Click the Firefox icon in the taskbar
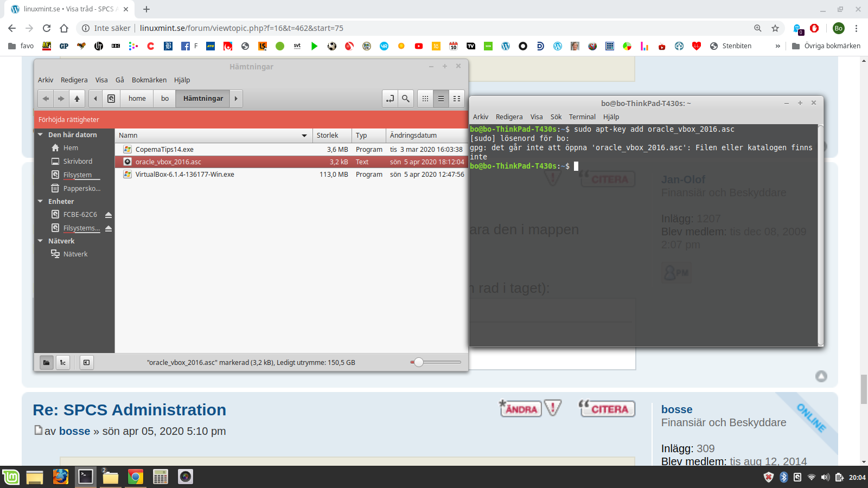This screenshot has height=488, width=868. (x=60, y=477)
